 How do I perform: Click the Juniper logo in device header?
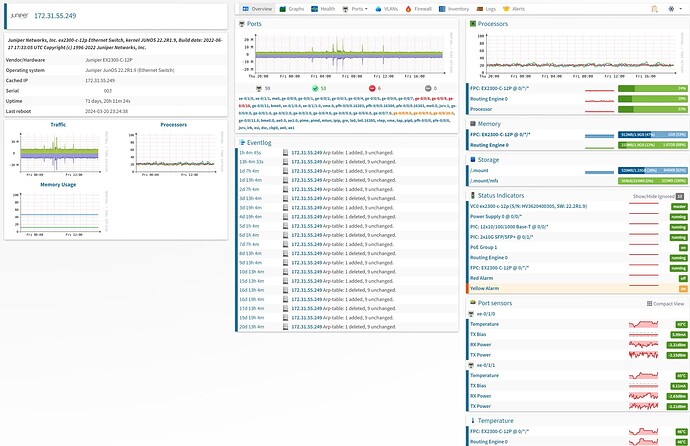pos(19,15)
